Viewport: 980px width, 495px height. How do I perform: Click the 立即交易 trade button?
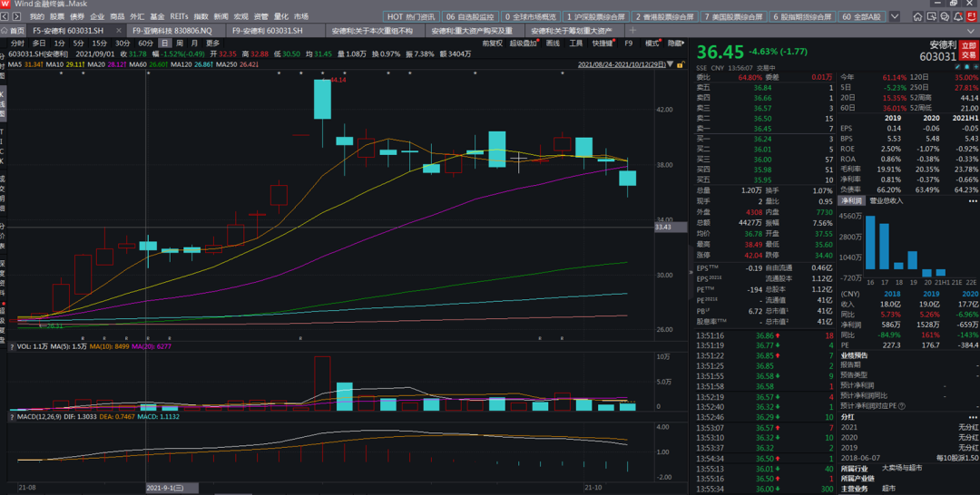click(968, 52)
